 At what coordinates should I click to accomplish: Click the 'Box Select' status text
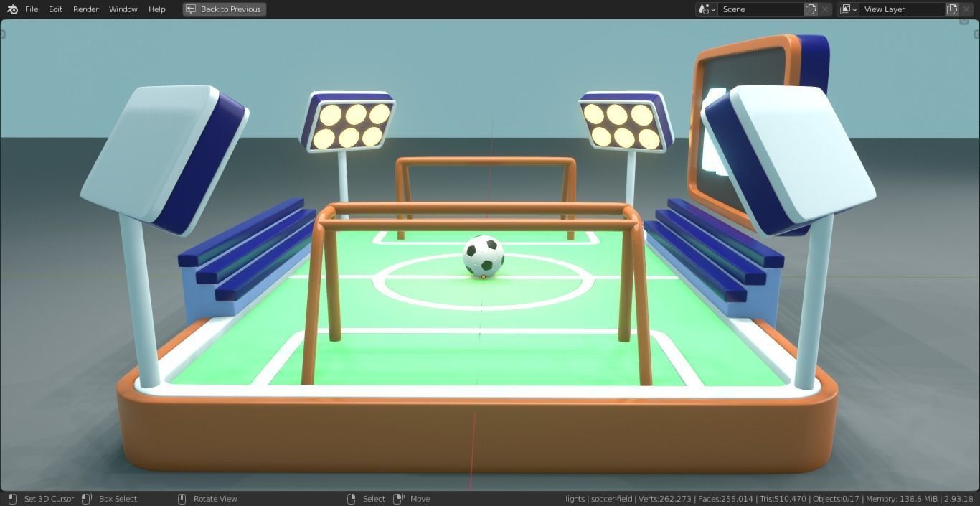point(118,499)
